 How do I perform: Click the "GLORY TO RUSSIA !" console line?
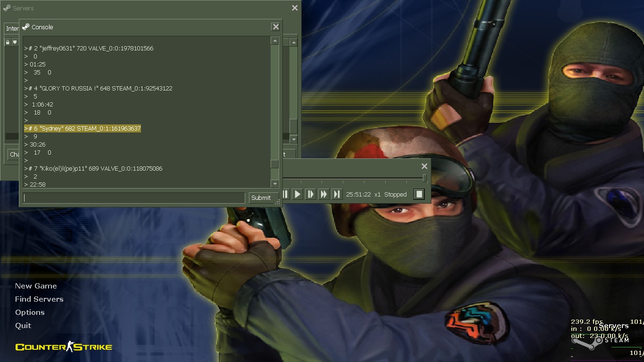[98, 89]
